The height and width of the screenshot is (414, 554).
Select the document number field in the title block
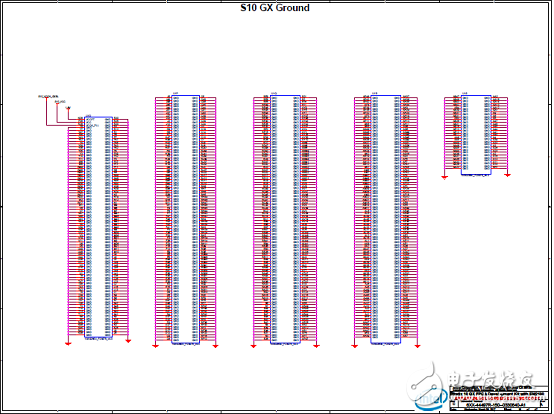(495, 405)
